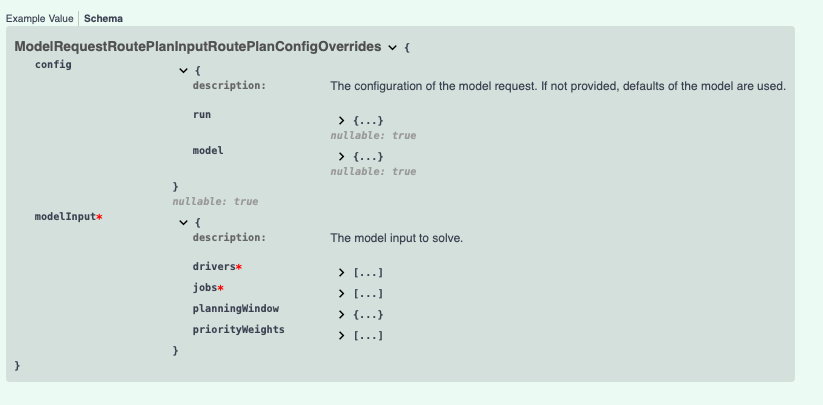
Task: Expand the run property chevron
Action: coord(342,121)
